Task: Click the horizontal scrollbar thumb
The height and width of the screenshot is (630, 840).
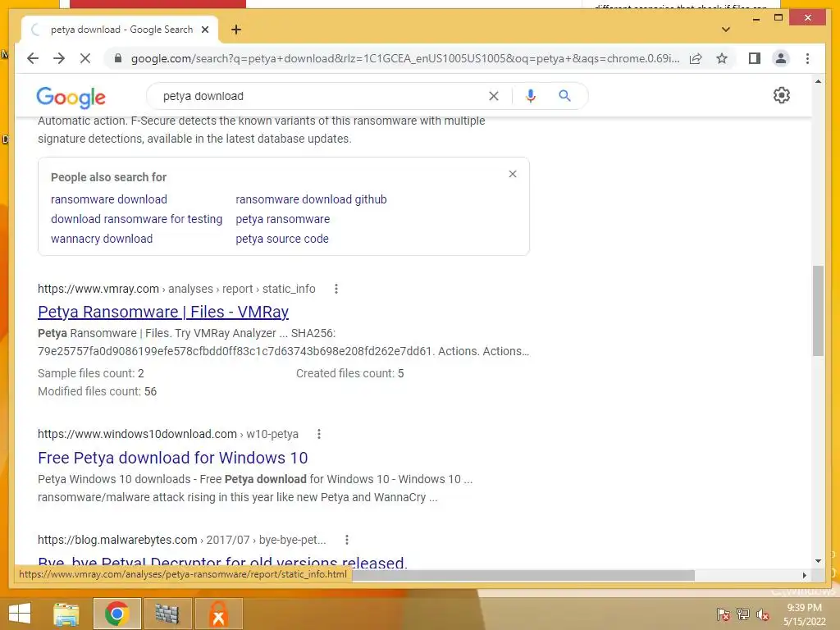Action: (x=523, y=575)
